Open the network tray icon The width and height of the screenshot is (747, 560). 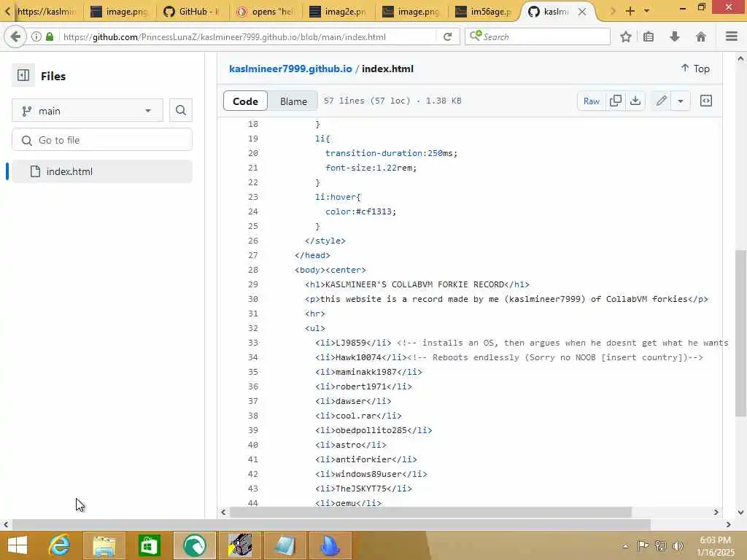pyautogui.click(x=660, y=545)
